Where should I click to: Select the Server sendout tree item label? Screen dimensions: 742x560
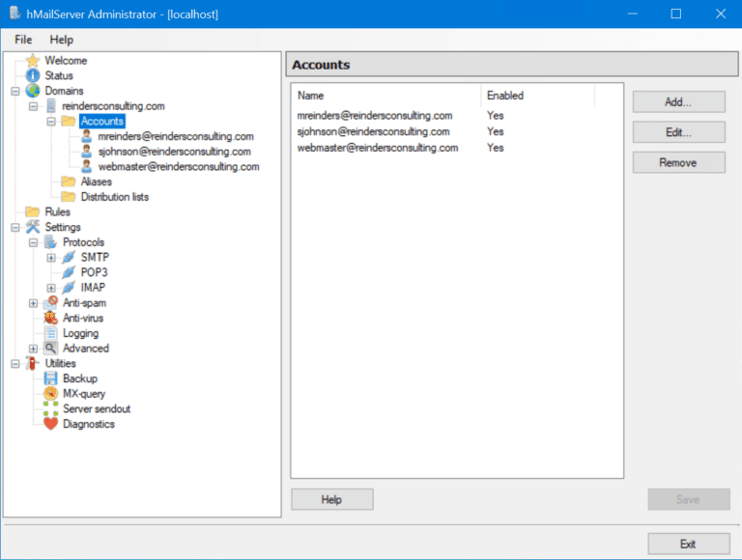97,408
